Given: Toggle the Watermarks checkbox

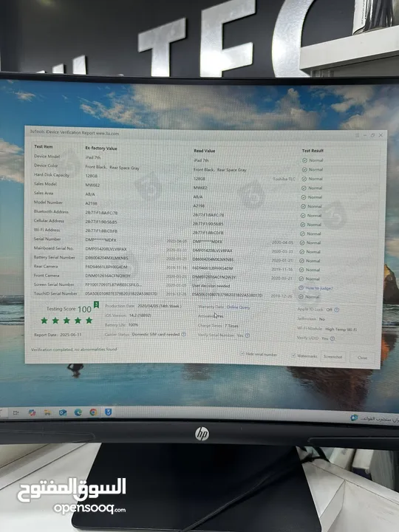Looking at the screenshot, I should (x=294, y=355).
